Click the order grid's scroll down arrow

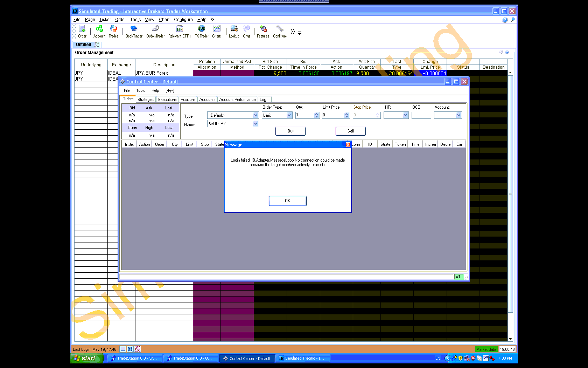510,339
